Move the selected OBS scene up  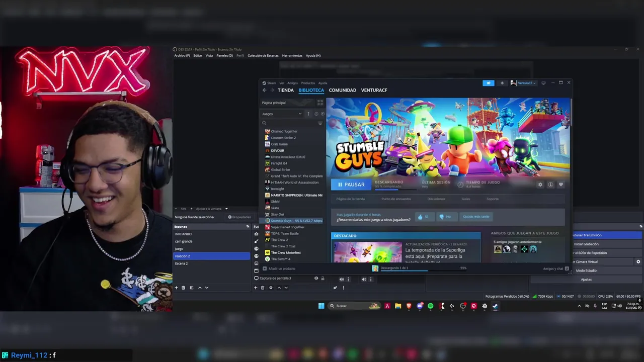click(x=200, y=288)
